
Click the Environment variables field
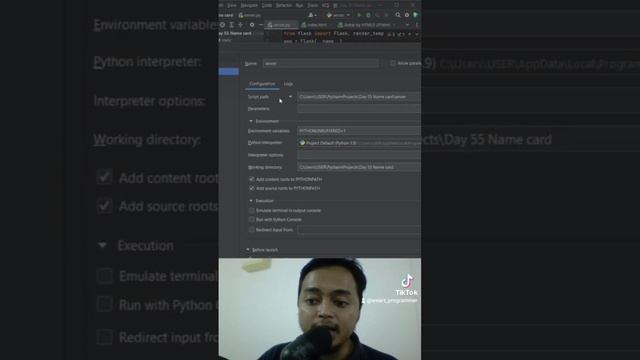(359, 131)
